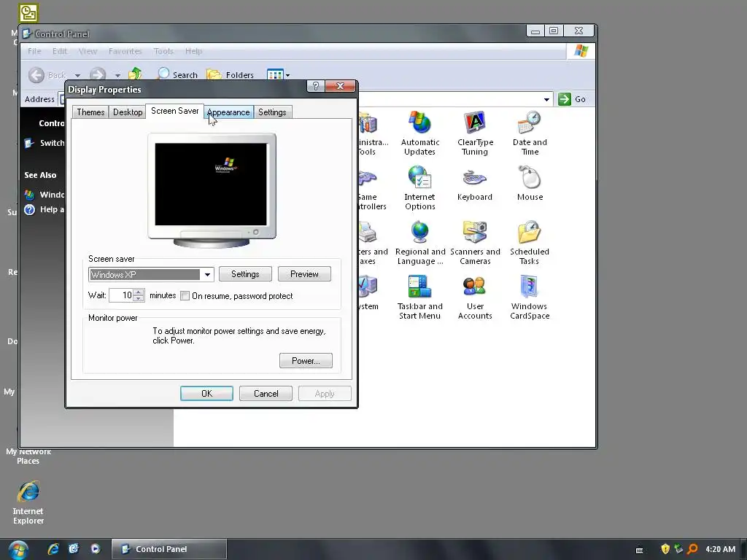Open Mouse settings icon
The width and height of the screenshot is (747, 560).
pyautogui.click(x=530, y=183)
